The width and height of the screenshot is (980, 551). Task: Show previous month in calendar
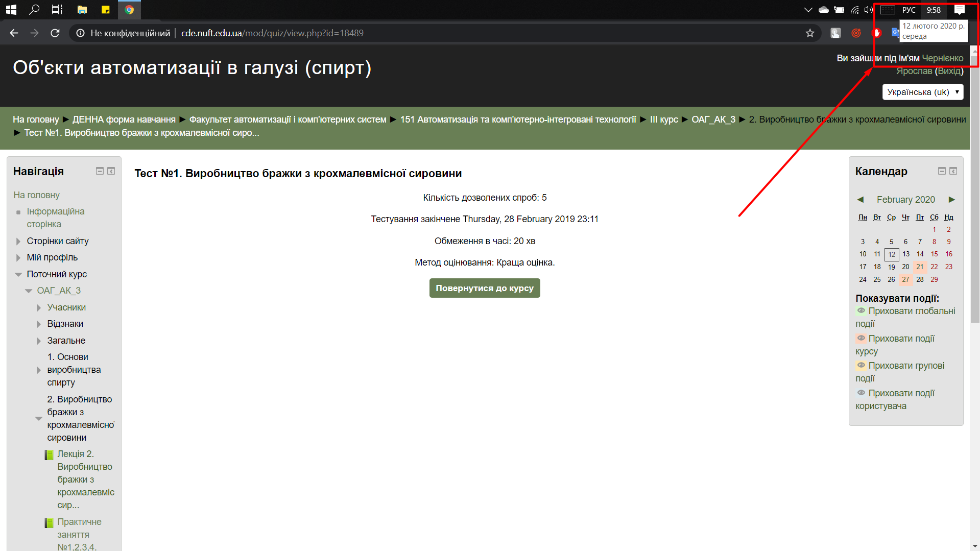(861, 200)
